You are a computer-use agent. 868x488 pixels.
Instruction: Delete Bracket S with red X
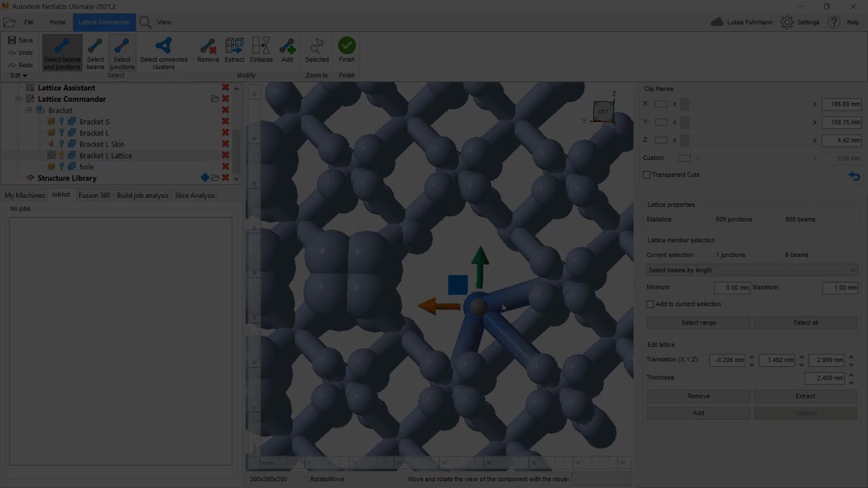(x=225, y=121)
